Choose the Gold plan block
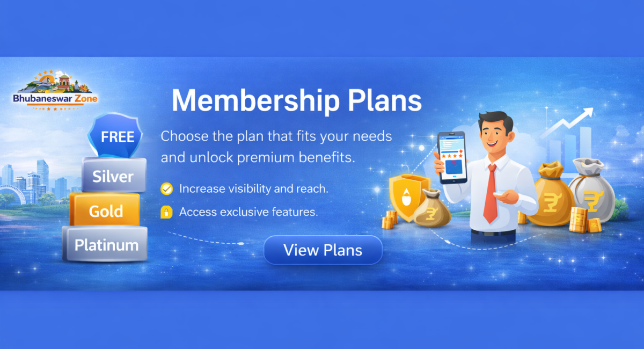The image size is (644, 349). pos(105,210)
